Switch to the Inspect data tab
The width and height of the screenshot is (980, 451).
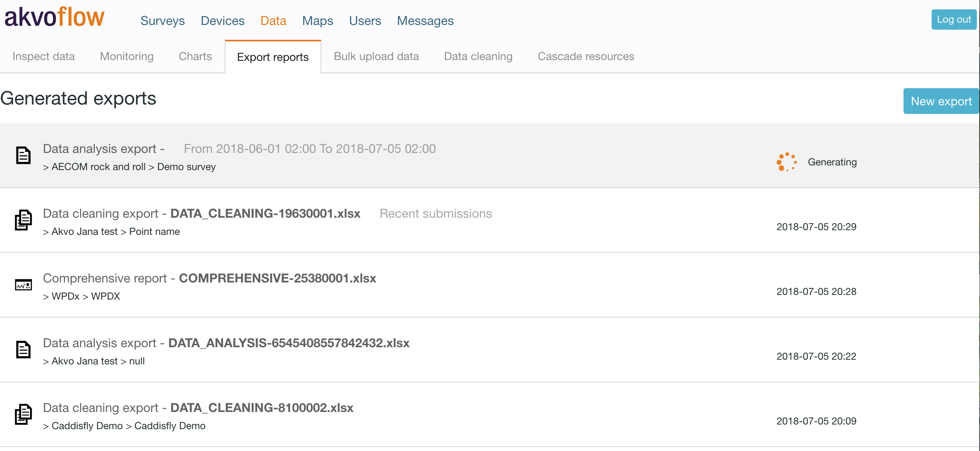(x=43, y=57)
